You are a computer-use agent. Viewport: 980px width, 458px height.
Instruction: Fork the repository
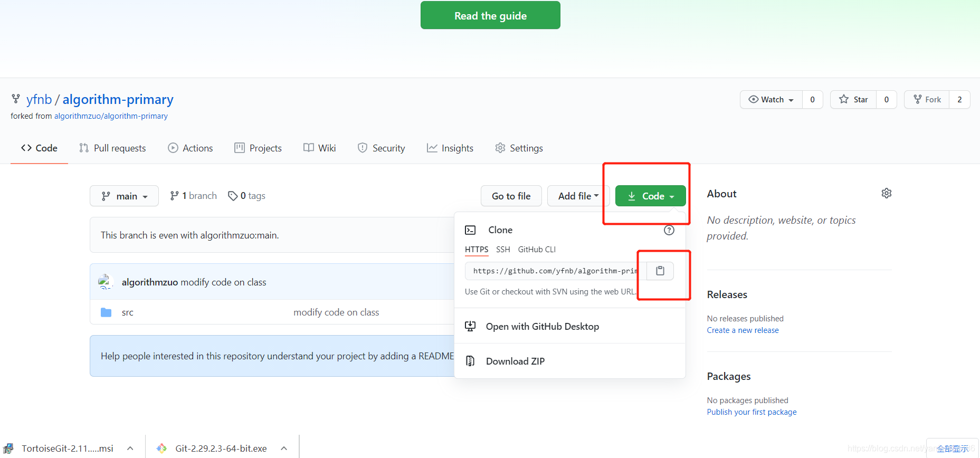(927, 99)
